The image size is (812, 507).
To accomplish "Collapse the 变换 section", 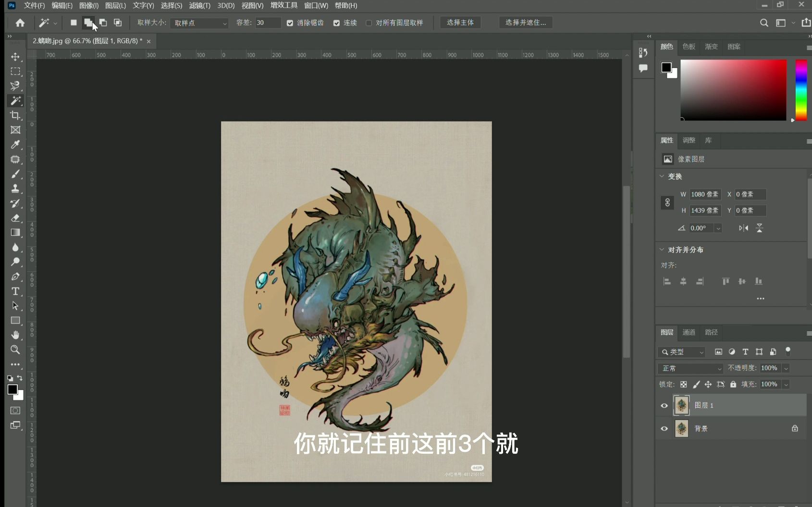I will point(662,176).
